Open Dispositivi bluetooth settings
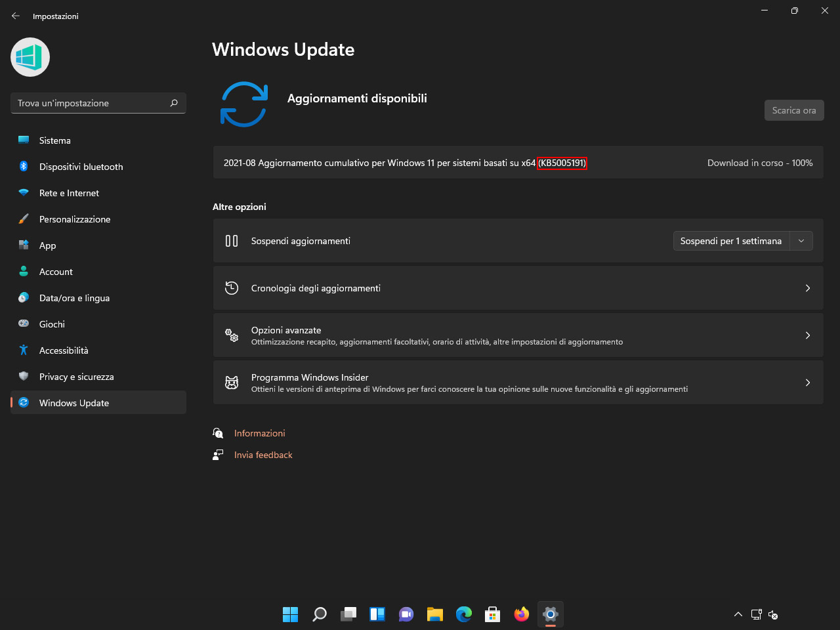This screenshot has width=840, height=630. [x=98, y=167]
